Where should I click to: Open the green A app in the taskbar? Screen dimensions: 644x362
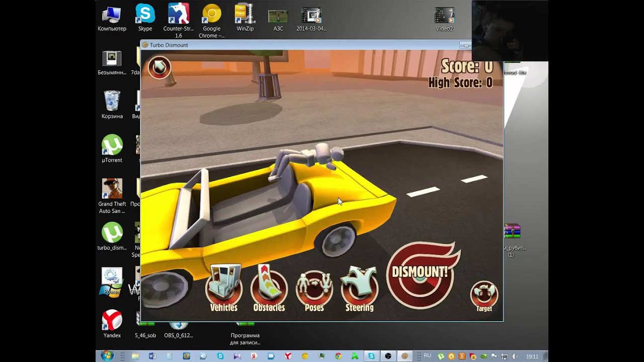point(355,356)
